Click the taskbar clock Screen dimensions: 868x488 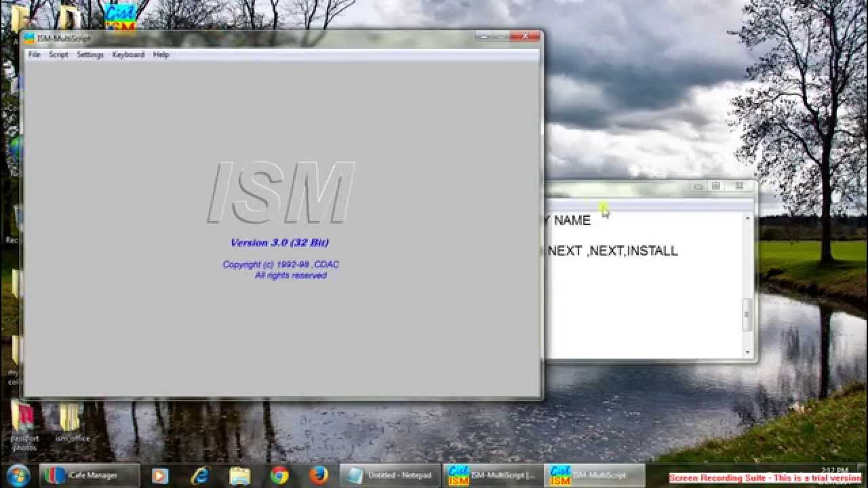pos(834,470)
